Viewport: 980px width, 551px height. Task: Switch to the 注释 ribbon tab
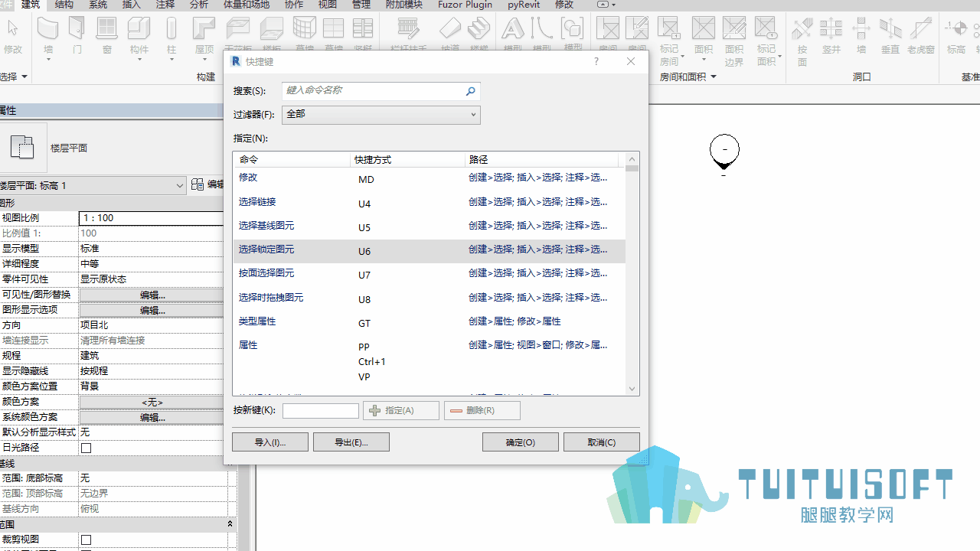(165, 5)
